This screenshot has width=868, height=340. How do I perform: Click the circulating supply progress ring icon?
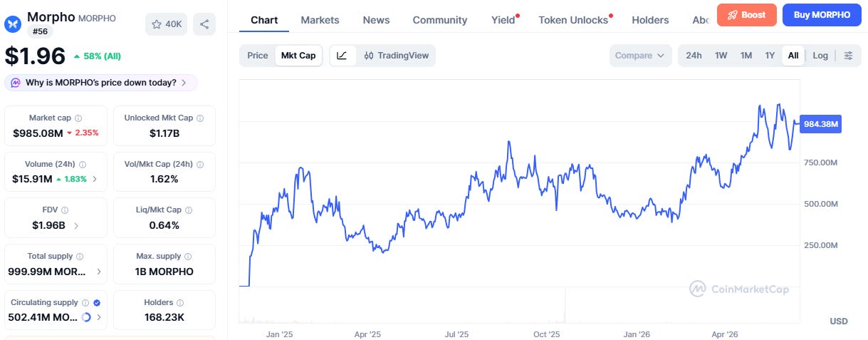(x=86, y=317)
